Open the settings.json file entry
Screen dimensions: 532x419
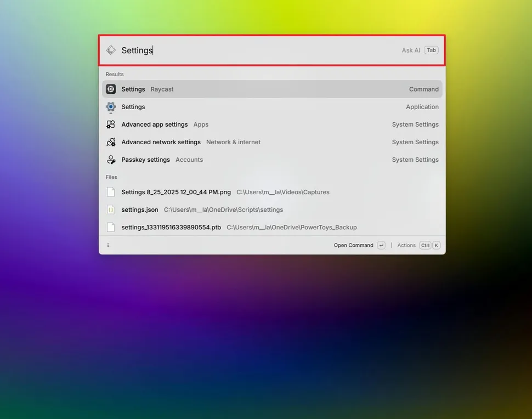[247, 209]
